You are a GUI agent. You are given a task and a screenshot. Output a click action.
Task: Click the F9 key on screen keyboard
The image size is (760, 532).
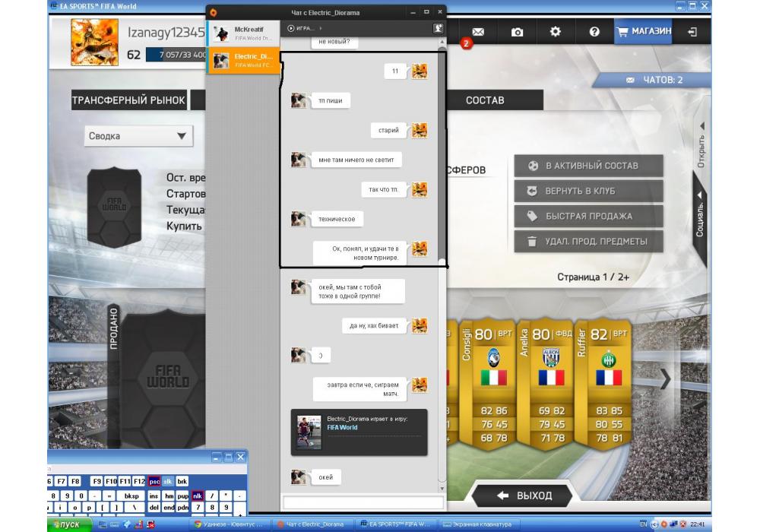pos(97,482)
